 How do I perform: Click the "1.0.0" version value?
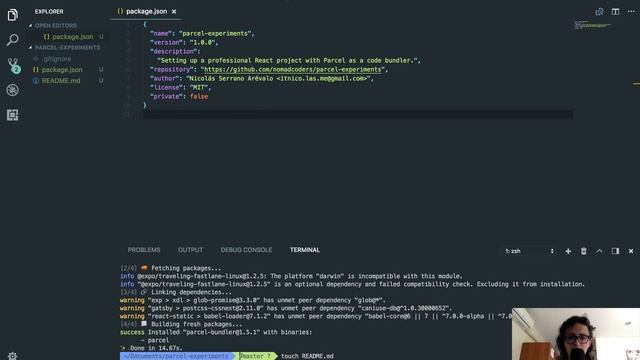click(x=202, y=42)
